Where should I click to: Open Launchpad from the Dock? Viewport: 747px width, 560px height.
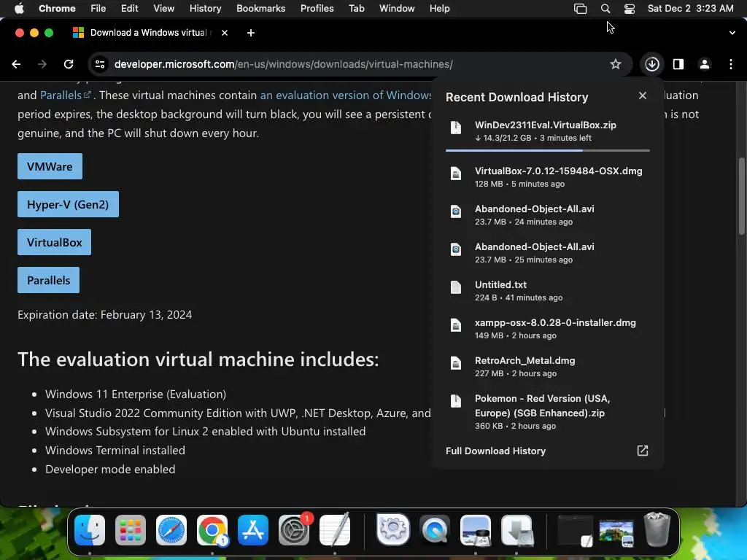[x=131, y=530]
